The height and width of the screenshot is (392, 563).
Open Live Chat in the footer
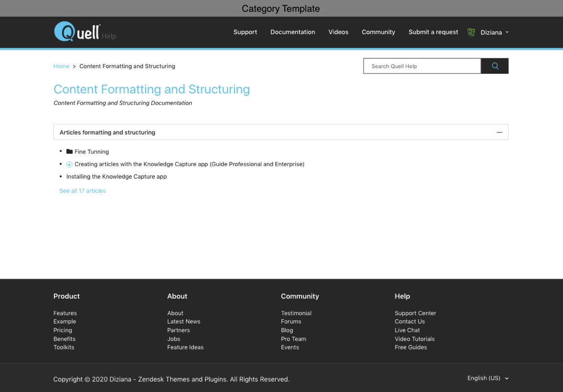tap(407, 330)
